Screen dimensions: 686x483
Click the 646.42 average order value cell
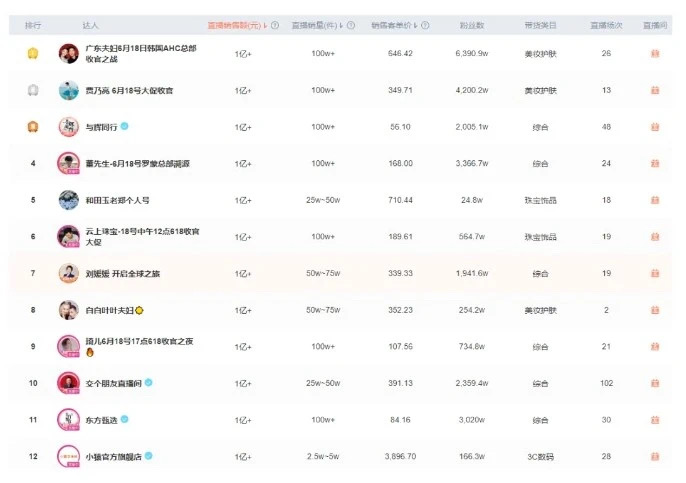(x=400, y=53)
